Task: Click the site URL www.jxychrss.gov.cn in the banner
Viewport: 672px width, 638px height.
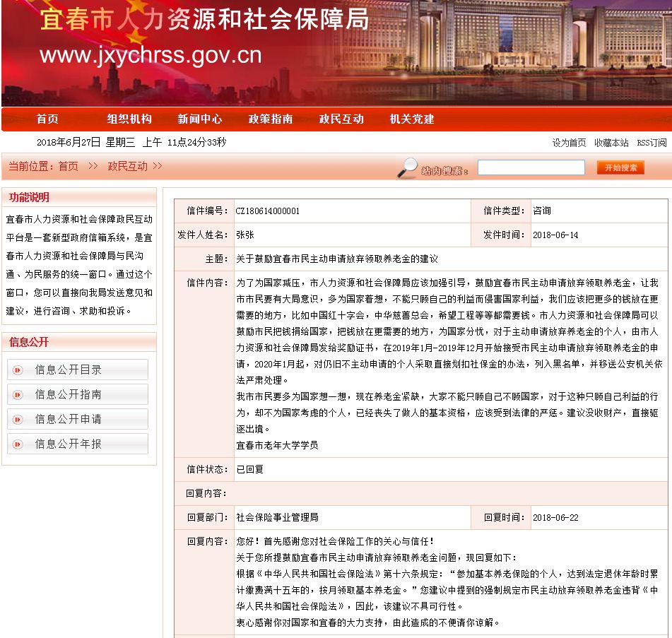Action: (x=151, y=57)
